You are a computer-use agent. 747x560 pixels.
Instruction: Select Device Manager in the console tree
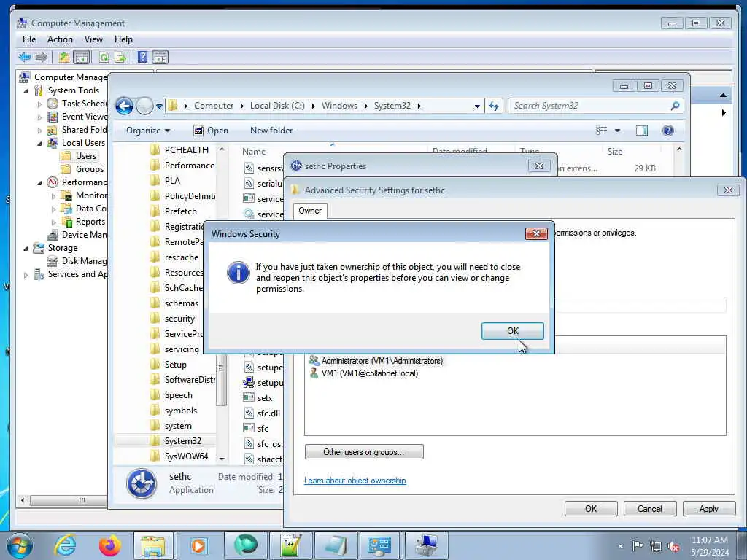[77, 235]
